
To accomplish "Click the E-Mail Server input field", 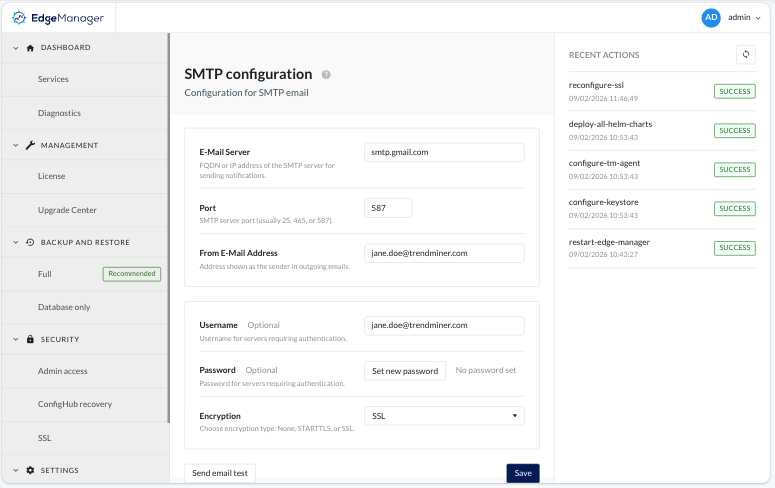I will [444, 152].
